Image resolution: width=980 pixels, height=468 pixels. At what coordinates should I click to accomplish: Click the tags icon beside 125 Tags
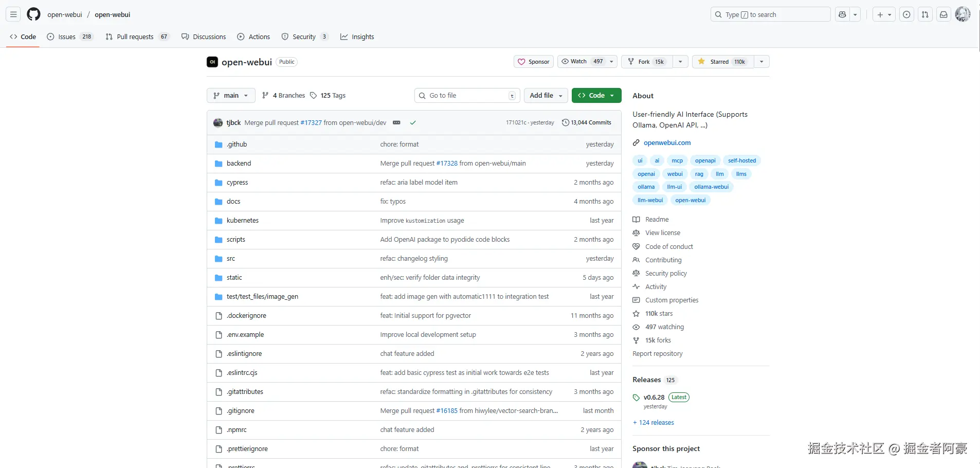coord(313,95)
